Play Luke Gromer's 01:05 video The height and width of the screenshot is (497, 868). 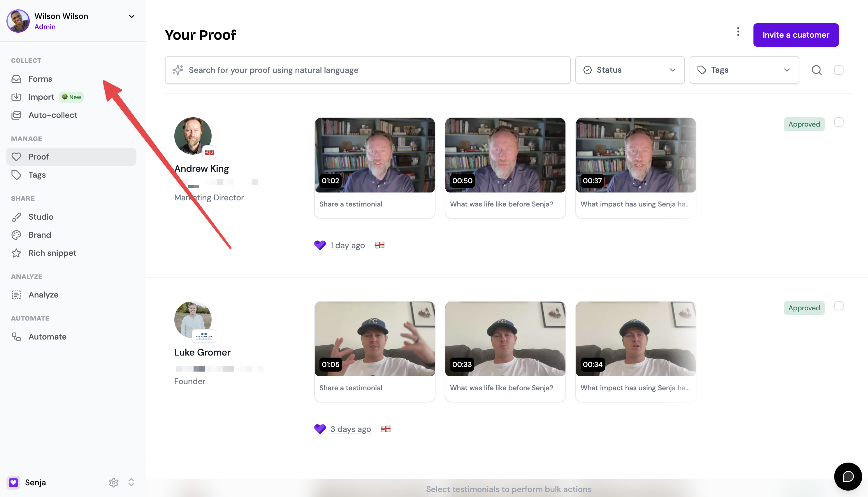point(375,339)
